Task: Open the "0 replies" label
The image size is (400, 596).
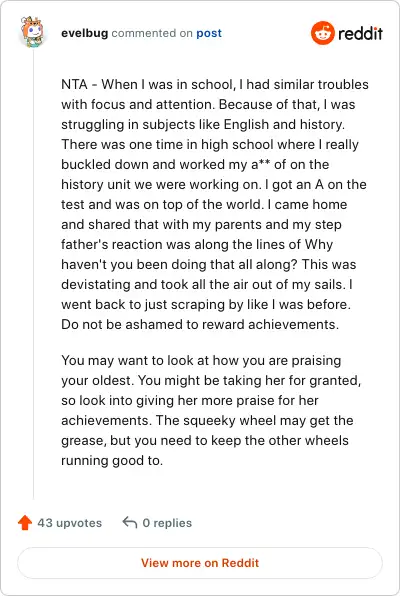Action: pyautogui.click(x=167, y=523)
